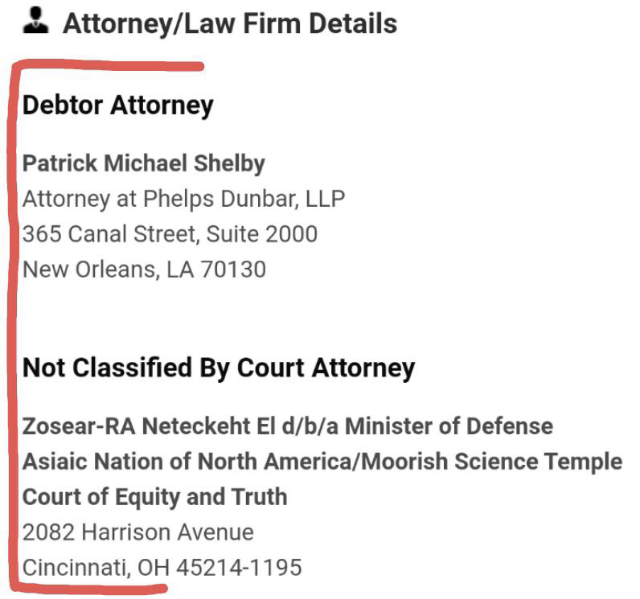Click the New Orleans, LA 70130 line
Viewport: 640px width, 599px height.
(144, 270)
